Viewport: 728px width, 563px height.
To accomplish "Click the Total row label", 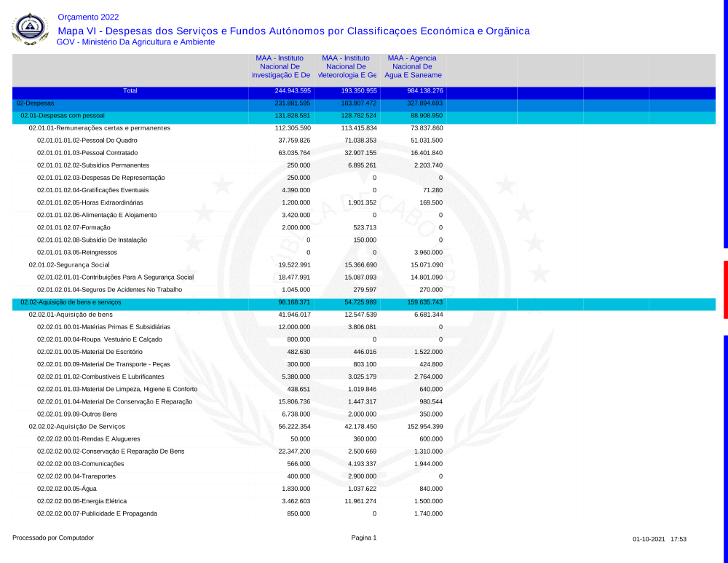I will [x=130, y=91].
